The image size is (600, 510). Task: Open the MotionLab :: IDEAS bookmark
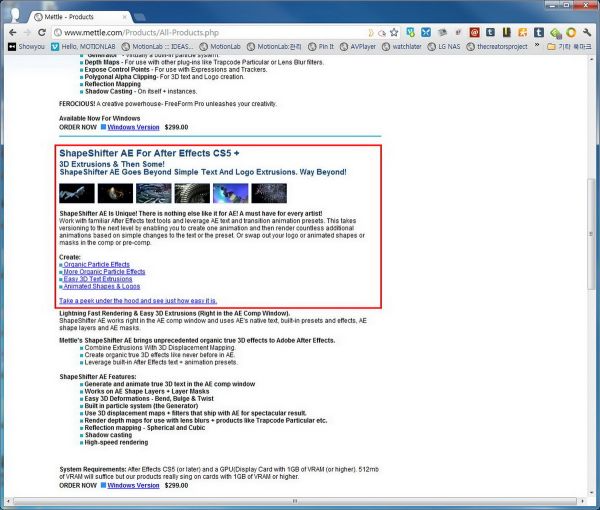tap(158, 47)
